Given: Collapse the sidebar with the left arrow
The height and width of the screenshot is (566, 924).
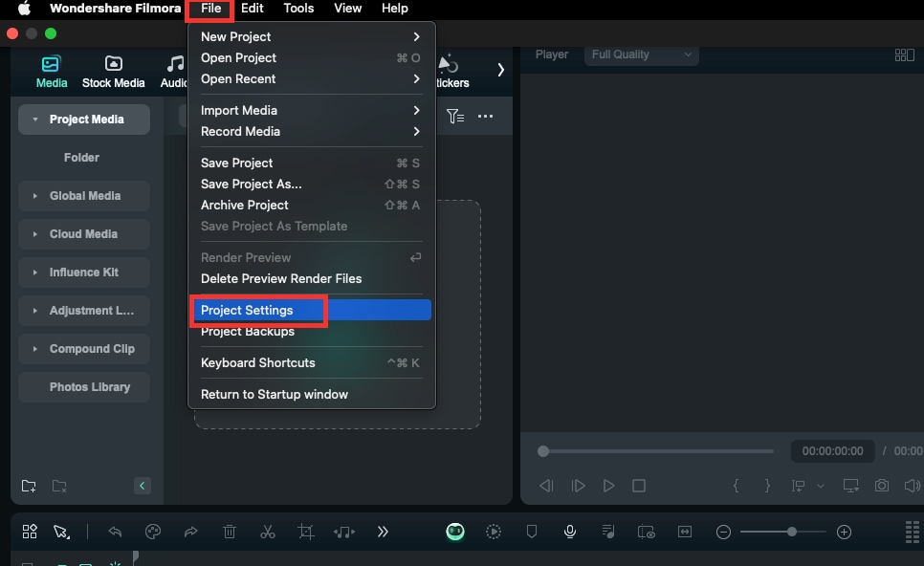Looking at the screenshot, I should 142,486.
